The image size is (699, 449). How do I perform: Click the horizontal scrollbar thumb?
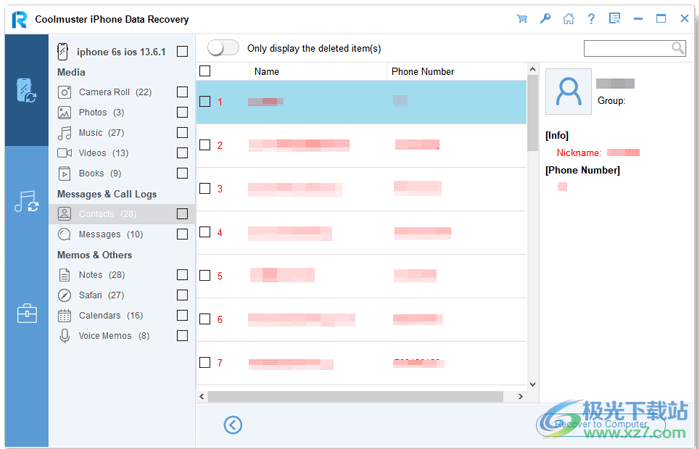355,396
